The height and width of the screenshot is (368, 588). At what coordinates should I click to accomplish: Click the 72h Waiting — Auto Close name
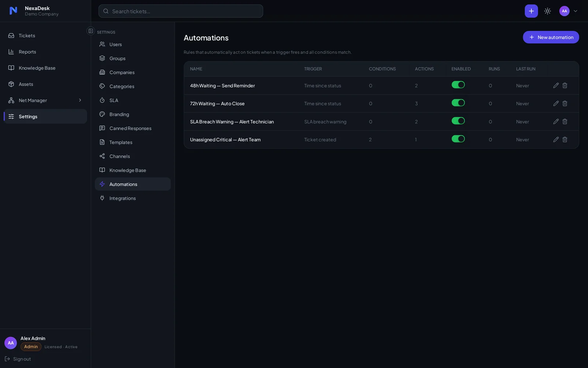click(217, 104)
